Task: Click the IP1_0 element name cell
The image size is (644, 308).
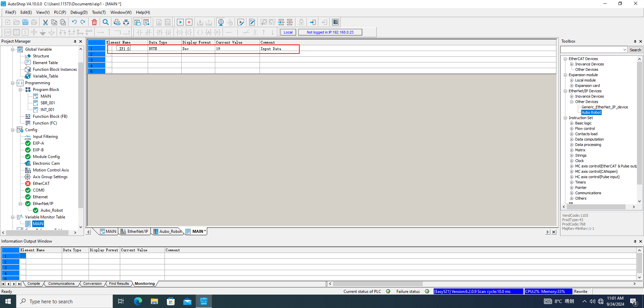Action: pyautogui.click(x=130, y=49)
